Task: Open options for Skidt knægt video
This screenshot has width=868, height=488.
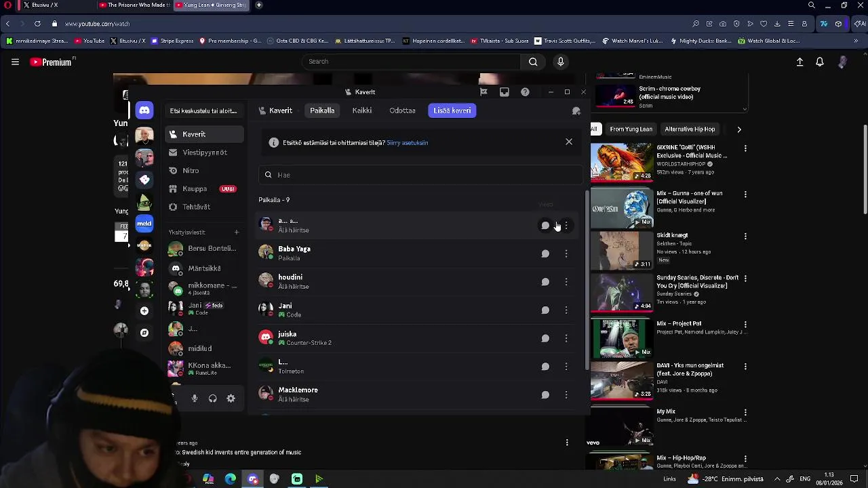Action: click(745, 237)
